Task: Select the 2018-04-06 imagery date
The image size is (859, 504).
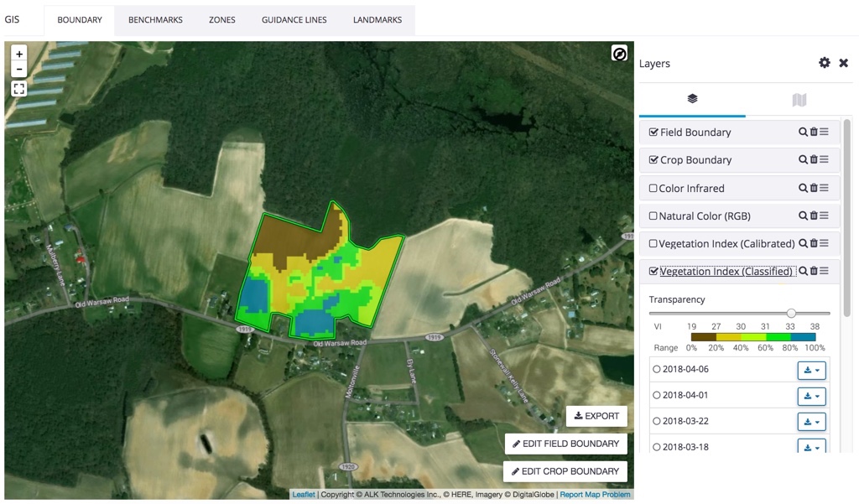Action: click(x=657, y=370)
